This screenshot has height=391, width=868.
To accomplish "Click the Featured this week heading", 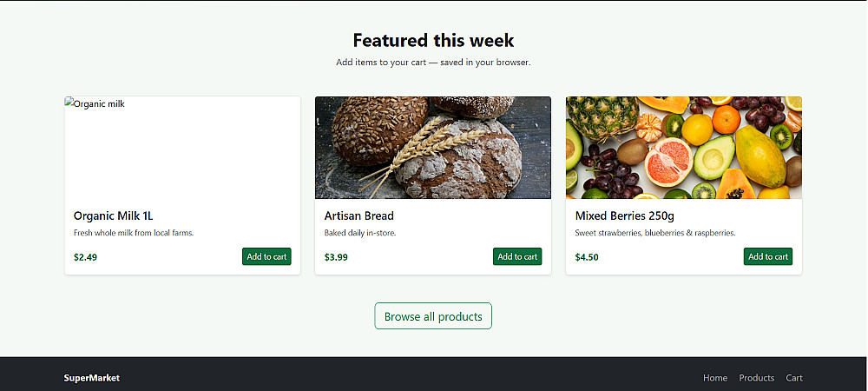I will tap(433, 40).
